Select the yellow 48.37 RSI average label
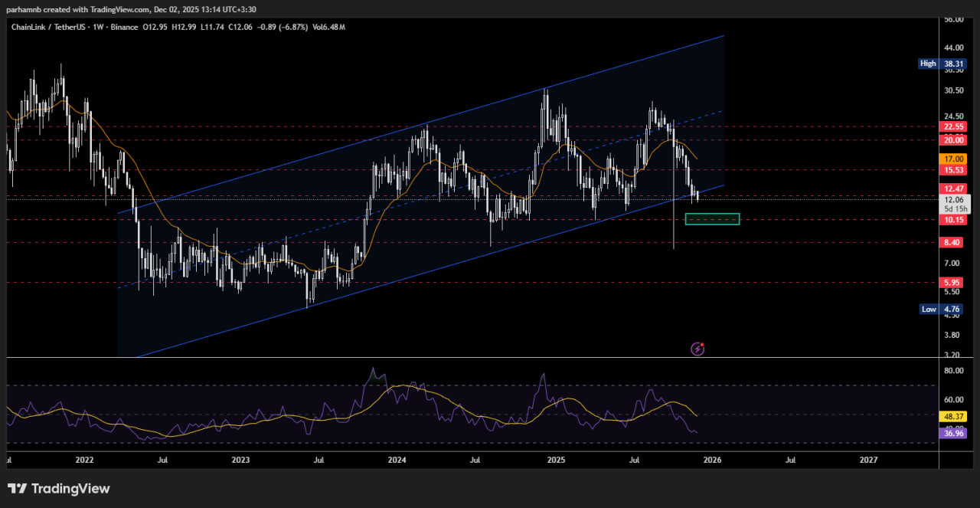980x508 pixels. 953,416
